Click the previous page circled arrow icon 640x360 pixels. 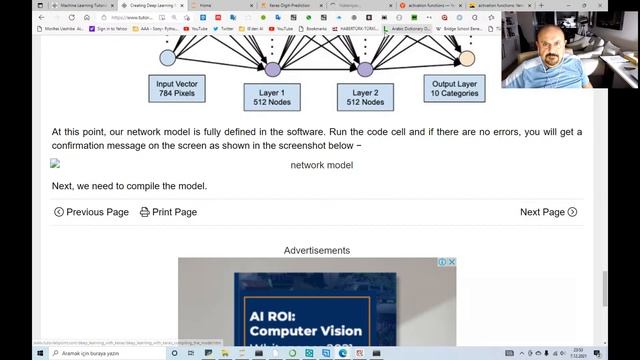pyautogui.click(x=59, y=212)
